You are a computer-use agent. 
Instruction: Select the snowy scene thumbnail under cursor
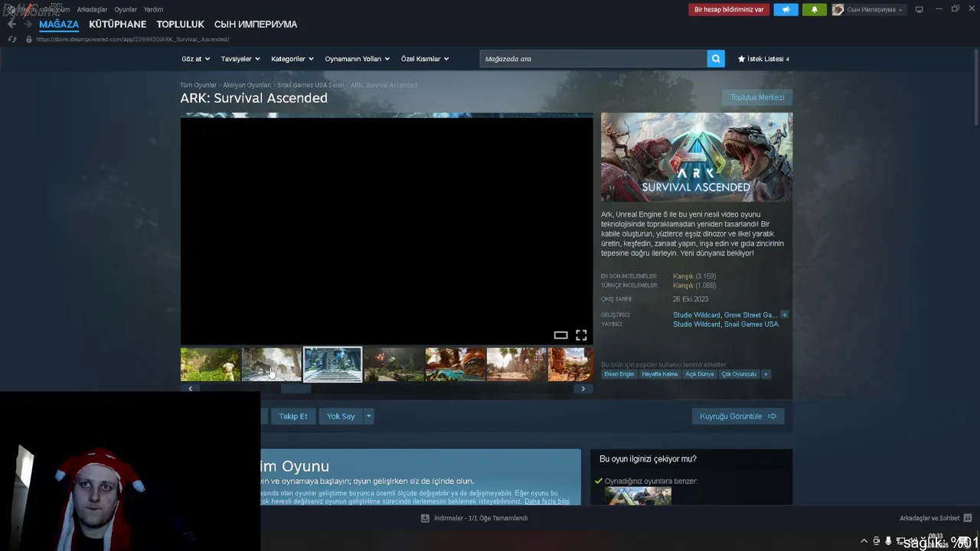pos(272,364)
